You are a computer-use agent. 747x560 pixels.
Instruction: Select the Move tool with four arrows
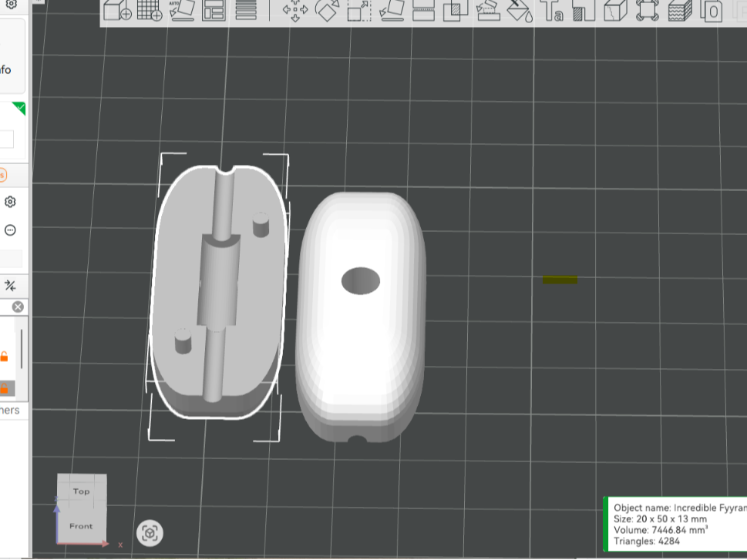coord(295,11)
